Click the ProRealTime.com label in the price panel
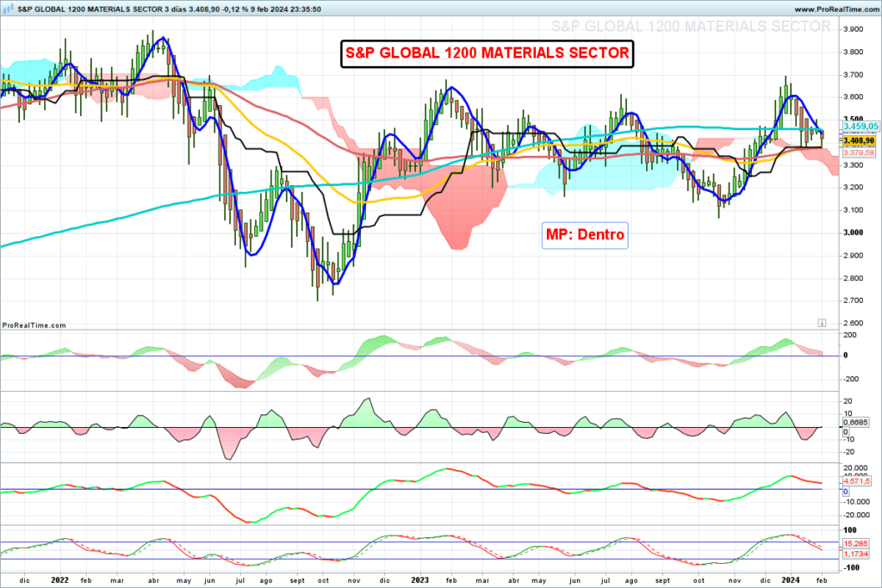The height and width of the screenshot is (588, 882). (x=34, y=325)
